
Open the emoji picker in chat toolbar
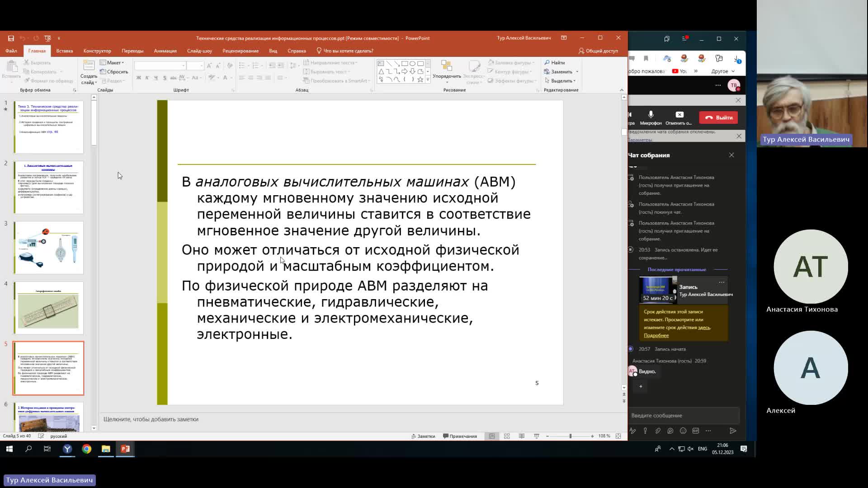683,431
